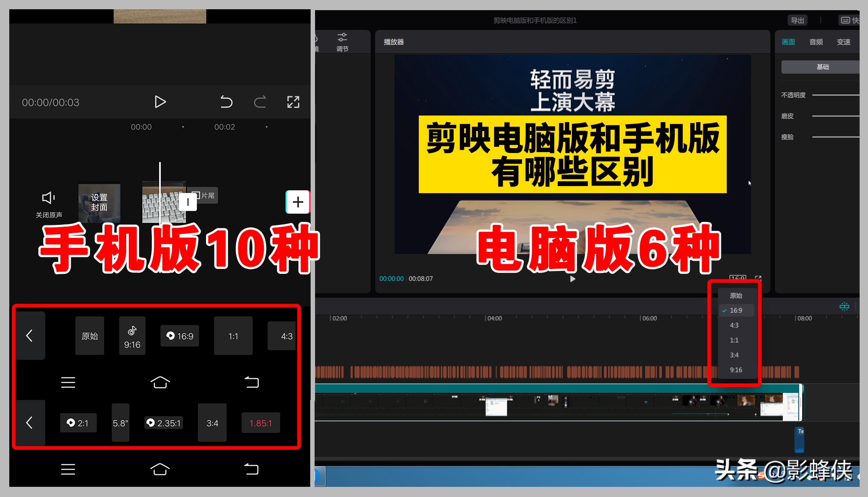Image resolution: width=868 pixels, height=497 pixels.
Task: Select the 调节 (Adjust) tool icon
Action: tap(342, 41)
